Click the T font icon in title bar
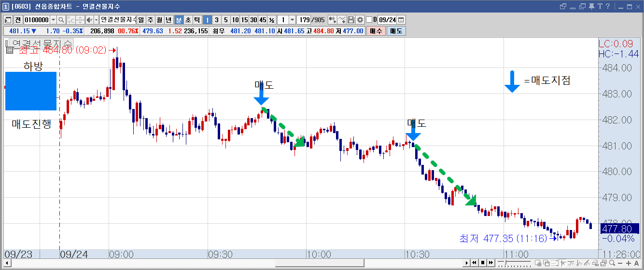Viewport: 644px width, 270px height. pos(600,6)
